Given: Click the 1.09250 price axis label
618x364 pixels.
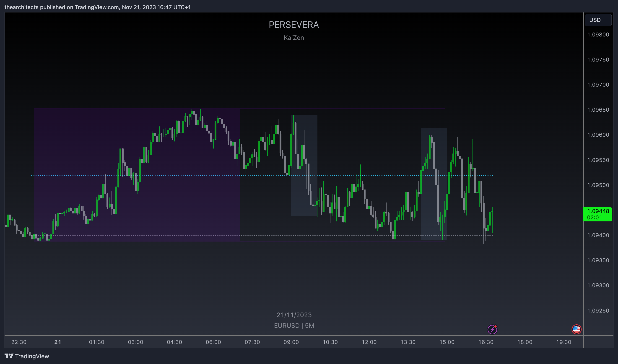Looking at the screenshot, I should click(x=598, y=310).
